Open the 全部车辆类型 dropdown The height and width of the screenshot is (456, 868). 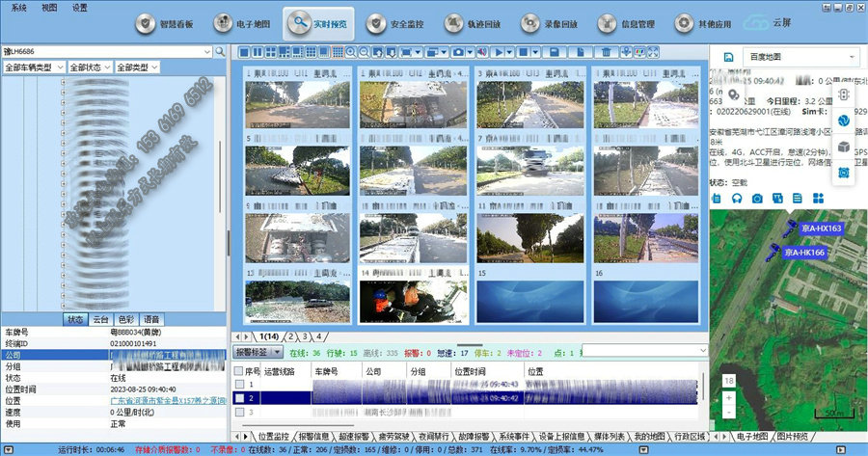[x=35, y=67]
